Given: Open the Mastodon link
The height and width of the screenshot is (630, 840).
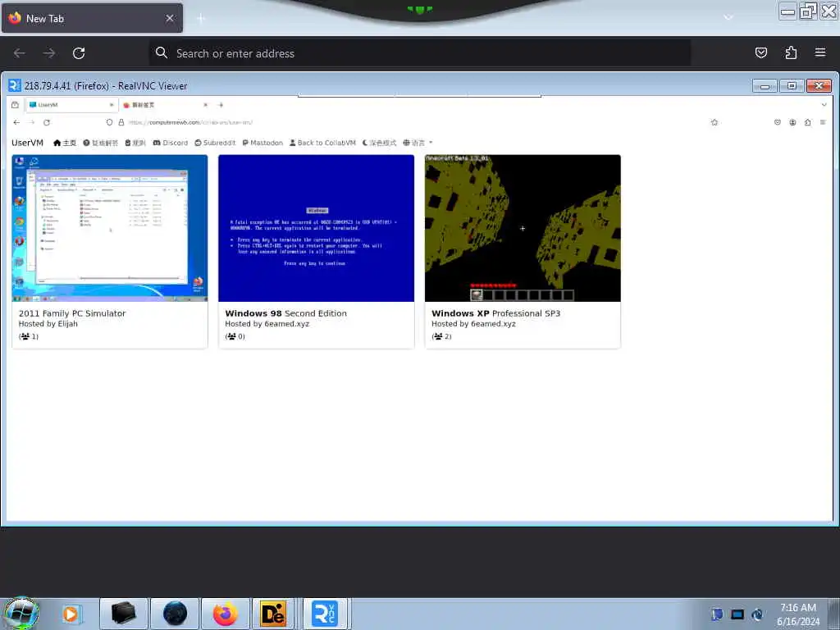Looking at the screenshot, I should (x=262, y=143).
